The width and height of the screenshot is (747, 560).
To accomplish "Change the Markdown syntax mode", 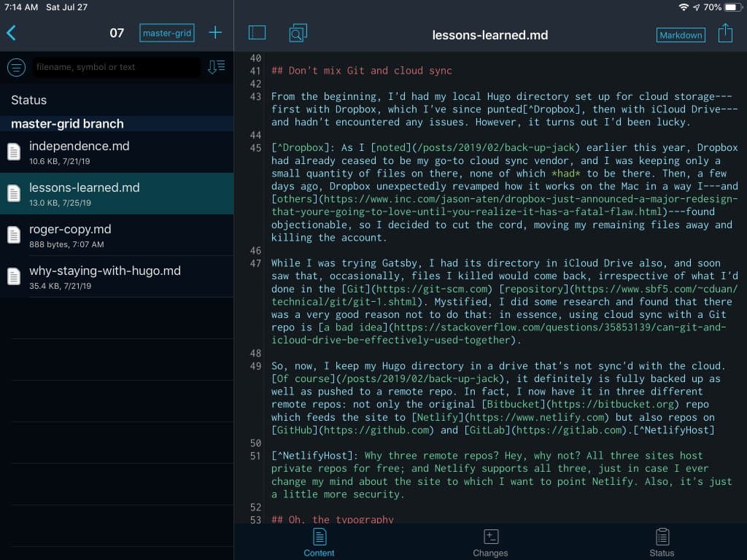I will point(681,35).
